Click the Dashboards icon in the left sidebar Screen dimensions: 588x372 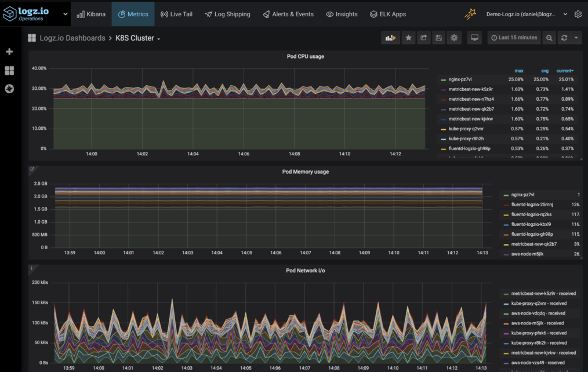9,71
